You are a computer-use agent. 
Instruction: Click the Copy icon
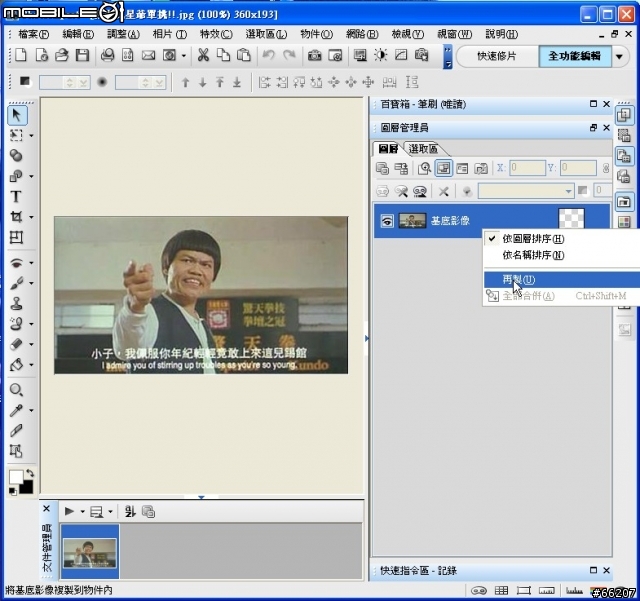(x=223, y=55)
